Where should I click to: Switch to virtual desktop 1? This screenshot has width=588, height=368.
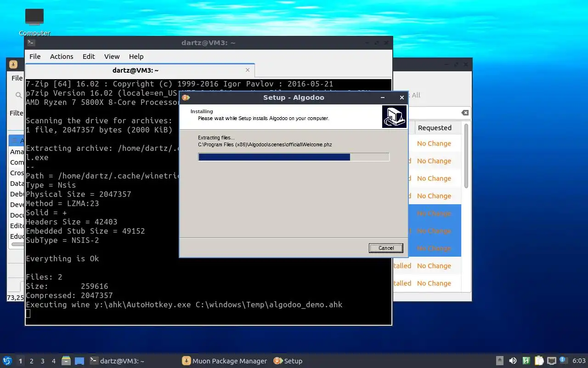point(20,361)
